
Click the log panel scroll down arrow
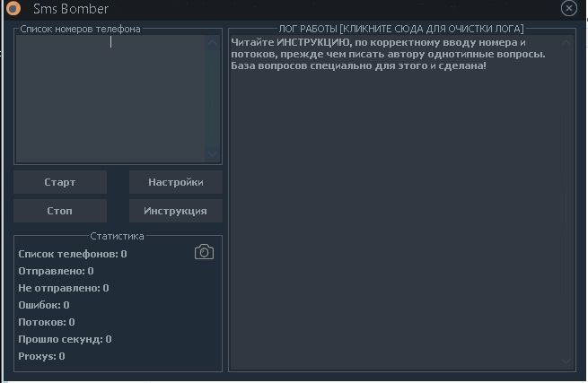pos(566,361)
